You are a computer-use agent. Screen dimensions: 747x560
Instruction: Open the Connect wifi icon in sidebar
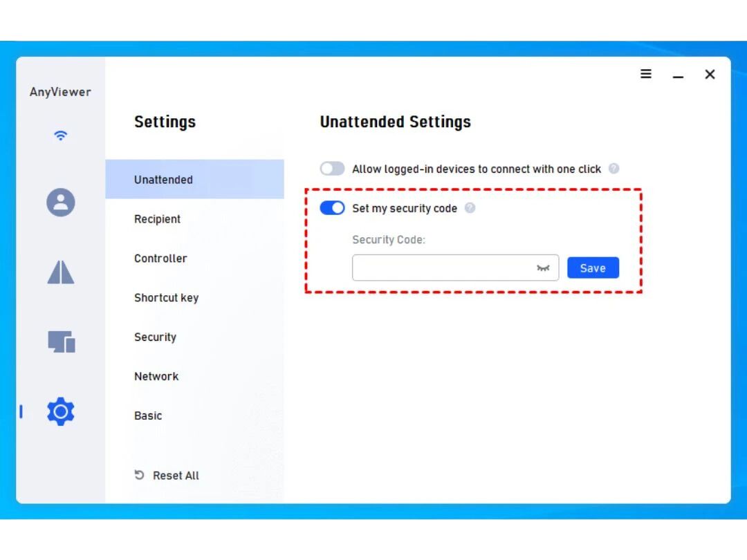60,136
